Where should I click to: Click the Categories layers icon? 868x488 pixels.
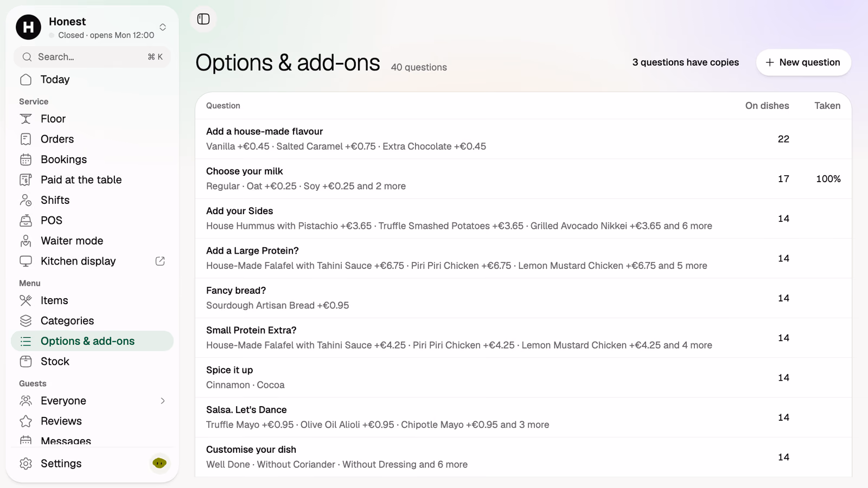coord(25,321)
